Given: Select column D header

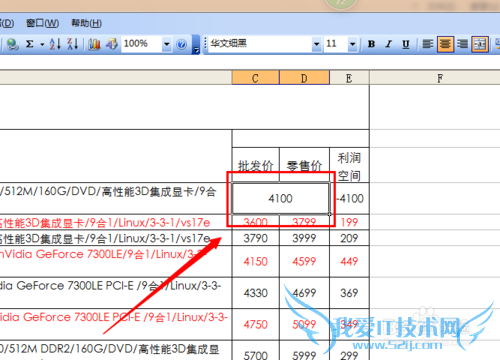Looking at the screenshot, I should [x=304, y=78].
